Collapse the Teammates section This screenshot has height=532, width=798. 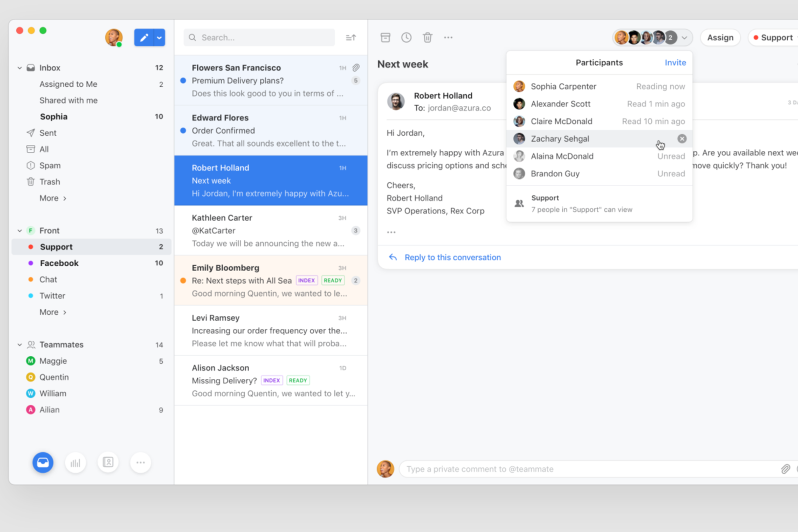pyautogui.click(x=19, y=344)
